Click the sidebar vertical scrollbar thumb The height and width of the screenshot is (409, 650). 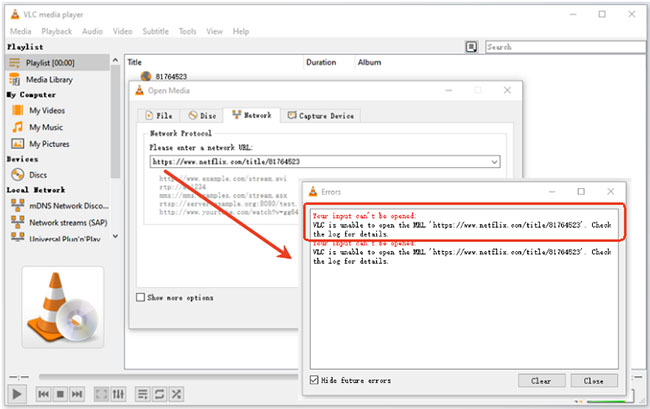(x=115, y=120)
